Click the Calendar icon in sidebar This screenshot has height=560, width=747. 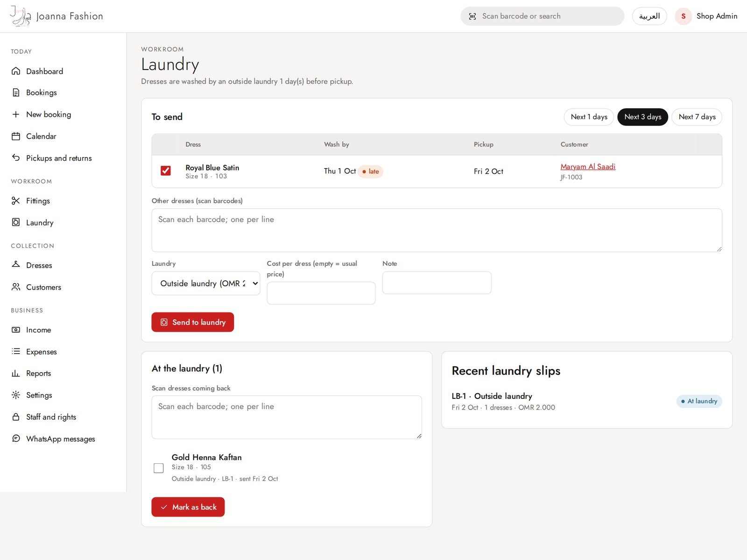[16, 136]
